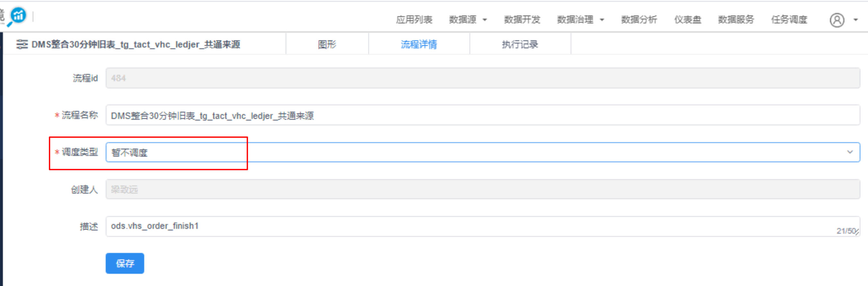This screenshot has width=868, height=286.
Task: Click the chevron of the 调度类型 select
Action: (x=850, y=152)
